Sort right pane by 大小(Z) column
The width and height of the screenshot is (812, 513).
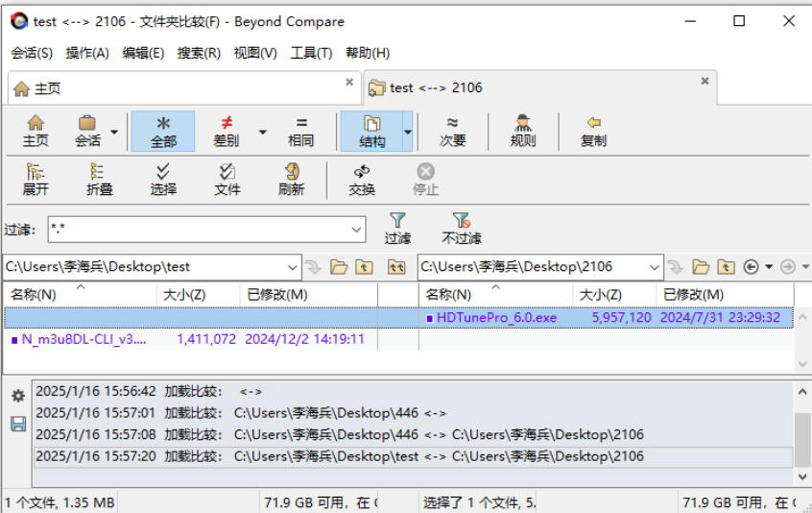(614, 295)
